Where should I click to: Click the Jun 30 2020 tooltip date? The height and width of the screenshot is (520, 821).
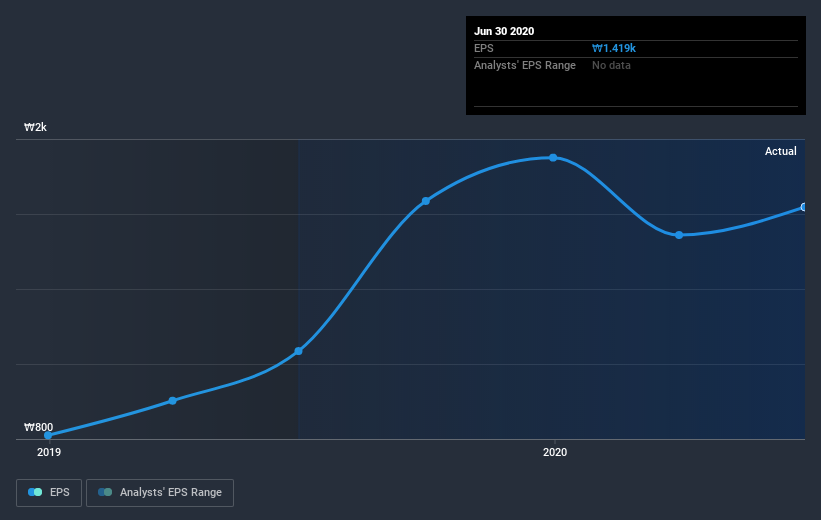pos(504,31)
